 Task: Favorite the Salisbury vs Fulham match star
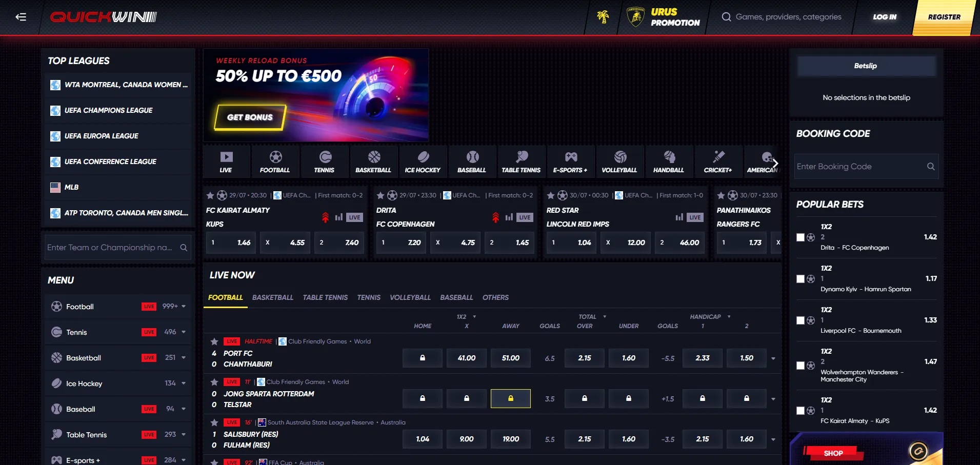[x=213, y=422]
